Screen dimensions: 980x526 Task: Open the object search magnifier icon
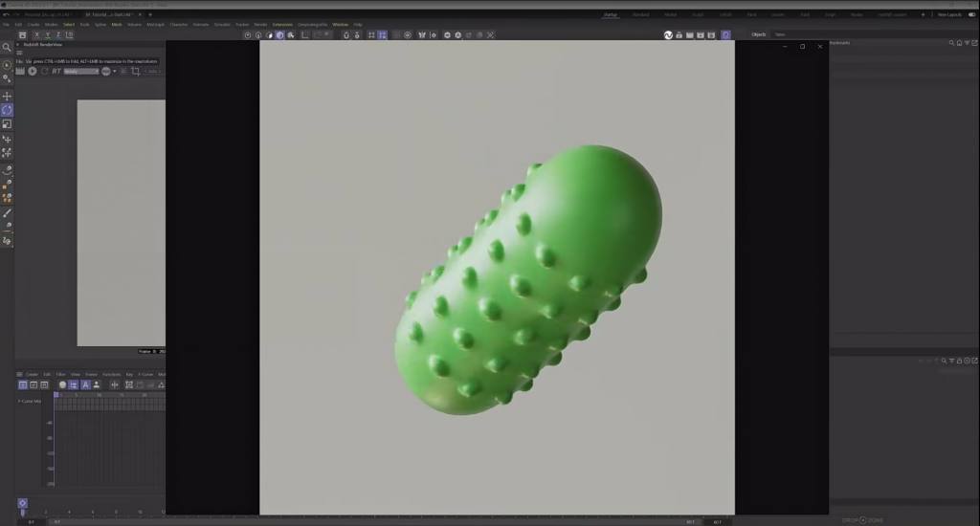(951, 43)
